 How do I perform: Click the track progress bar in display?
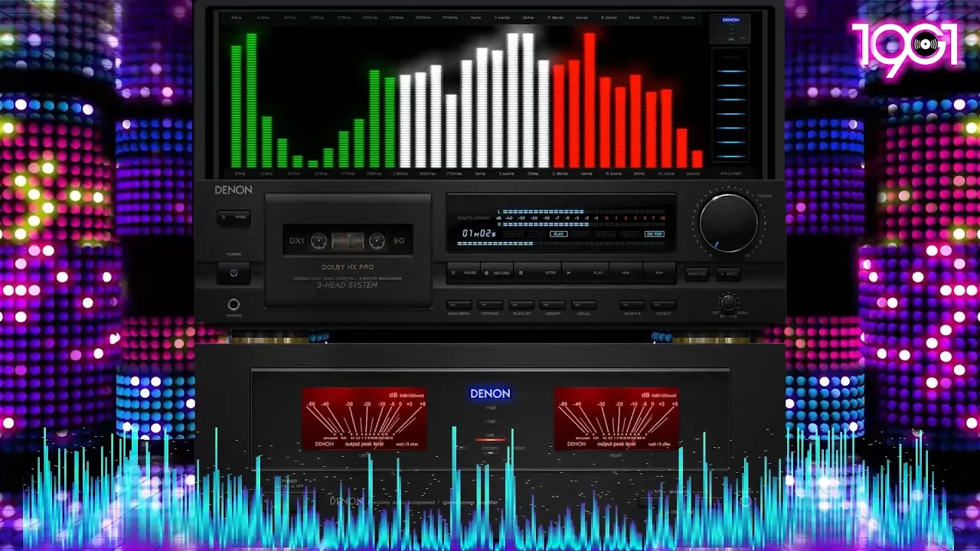(561, 244)
